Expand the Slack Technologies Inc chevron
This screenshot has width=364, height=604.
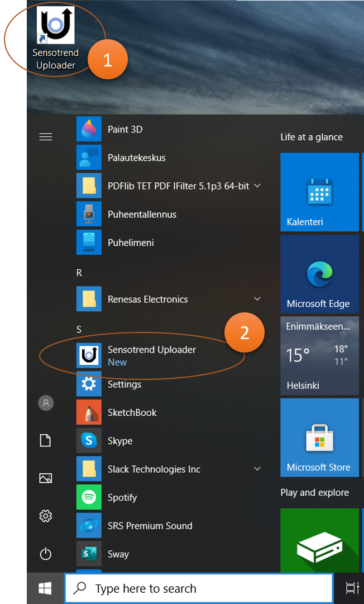point(257,469)
